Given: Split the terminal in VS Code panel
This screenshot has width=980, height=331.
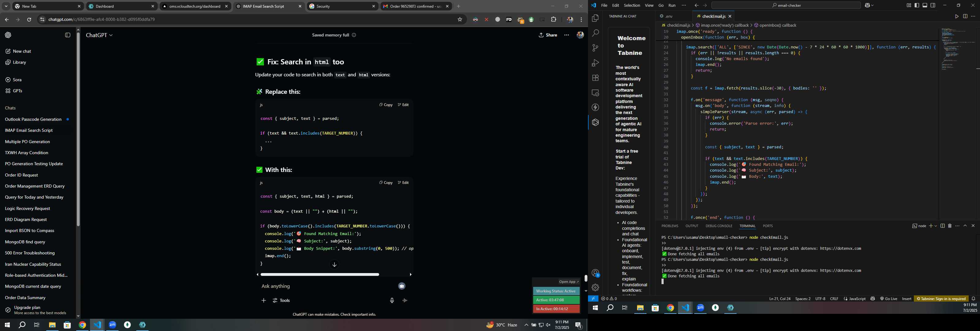Looking at the screenshot, I should pyautogui.click(x=942, y=226).
